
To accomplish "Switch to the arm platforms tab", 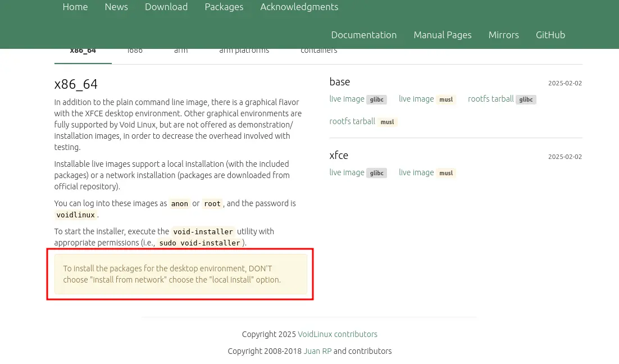I will pyautogui.click(x=244, y=52).
